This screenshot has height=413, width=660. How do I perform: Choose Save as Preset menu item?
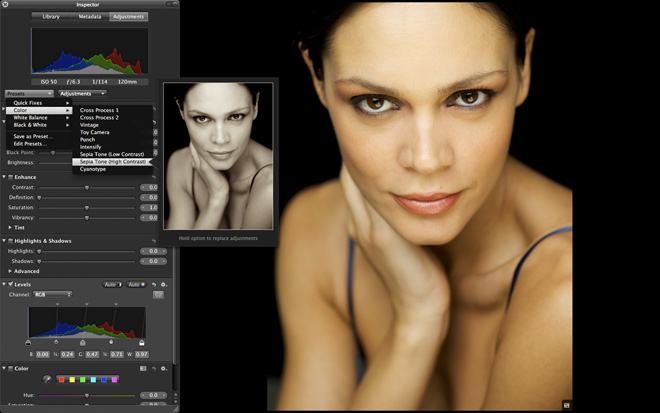click(39, 136)
